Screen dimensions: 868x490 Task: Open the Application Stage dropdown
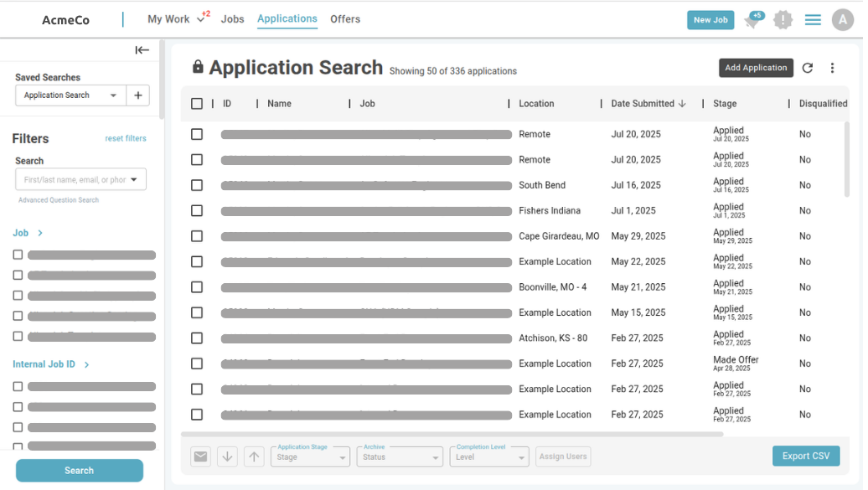tap(309, 456)
